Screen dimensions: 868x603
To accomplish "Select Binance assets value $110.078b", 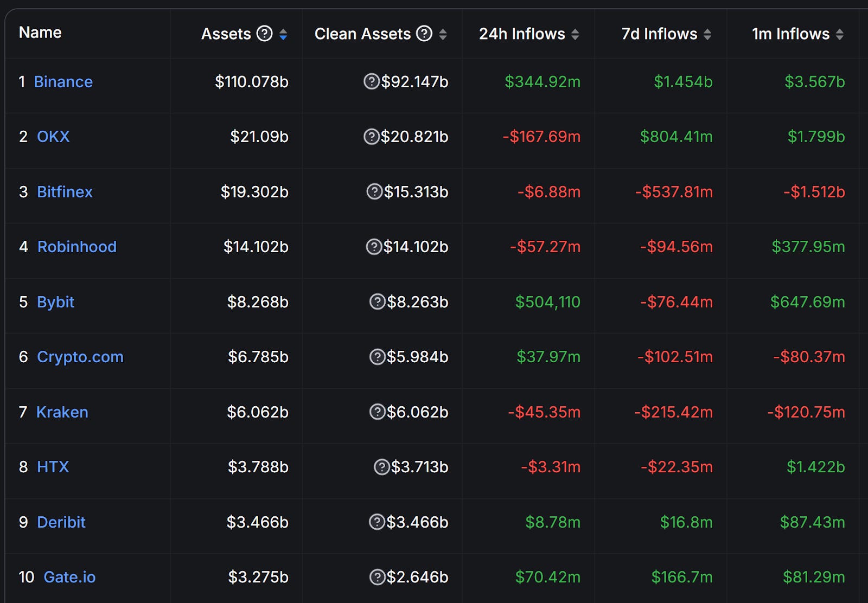I will [252, 82].
